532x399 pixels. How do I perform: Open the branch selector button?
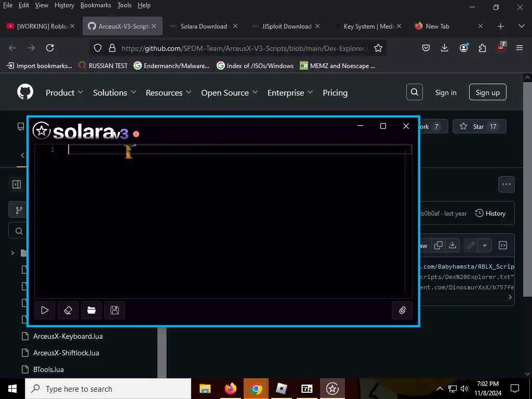19,210
